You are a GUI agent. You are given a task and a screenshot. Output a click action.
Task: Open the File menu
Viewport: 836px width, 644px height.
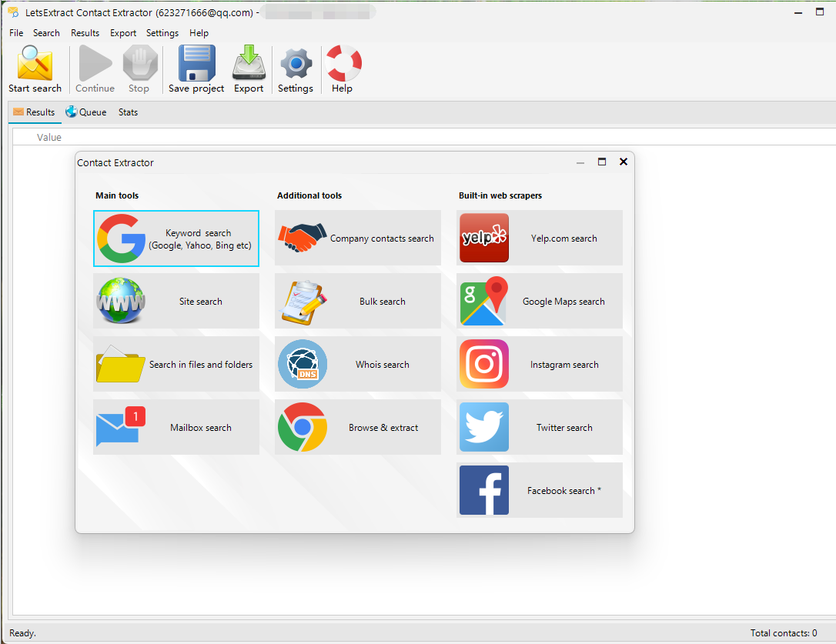[16, 33]
